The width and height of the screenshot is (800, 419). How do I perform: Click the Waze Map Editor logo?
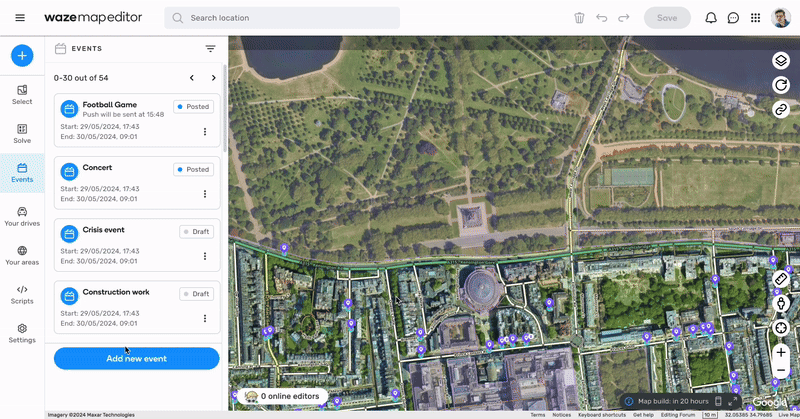(x=93, y=18)
